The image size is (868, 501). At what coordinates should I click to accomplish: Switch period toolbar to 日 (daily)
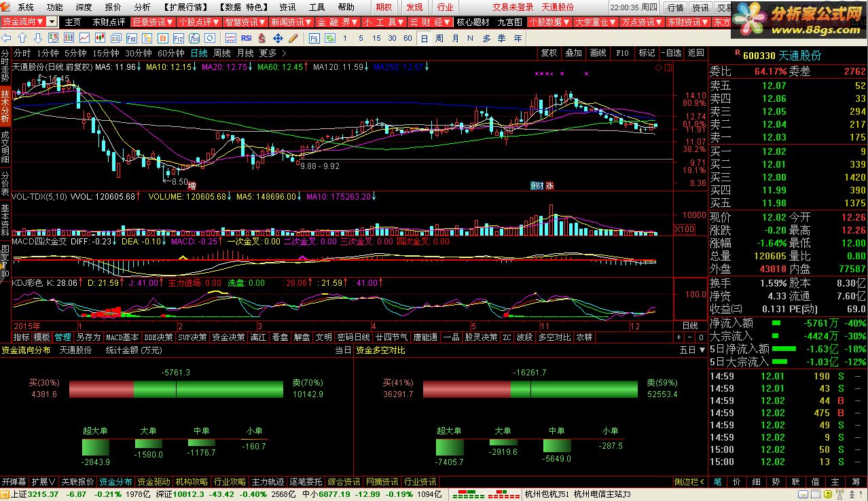[x=423, y=38]
